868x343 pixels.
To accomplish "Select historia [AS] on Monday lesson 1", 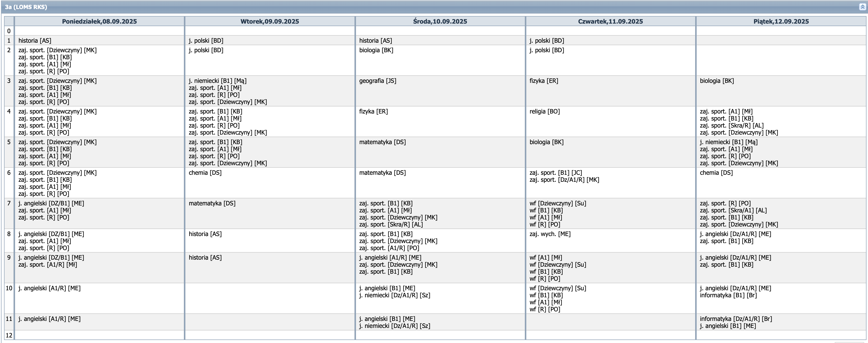I will click(x=35, y=40).
